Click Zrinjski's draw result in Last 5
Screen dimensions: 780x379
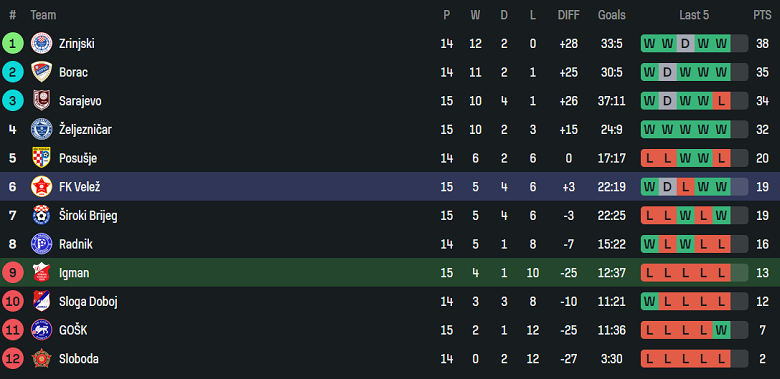coord(685,44)
